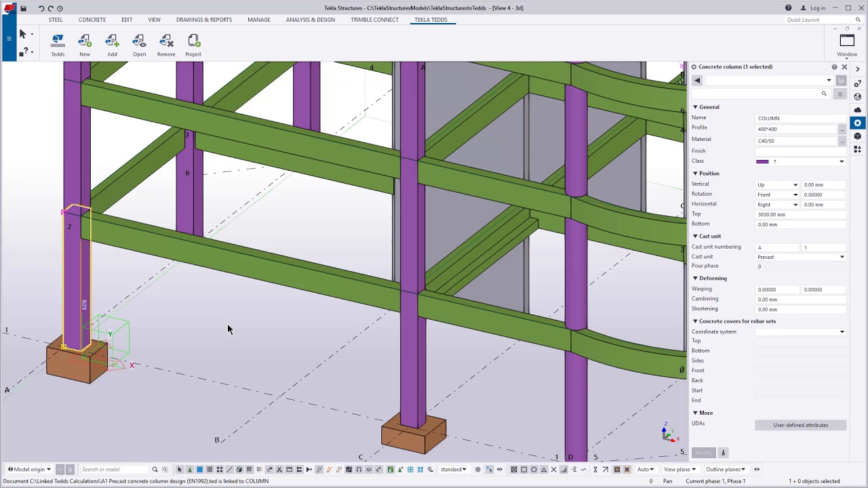Toggle the snap to end points square switch

(x=524, y=469)
